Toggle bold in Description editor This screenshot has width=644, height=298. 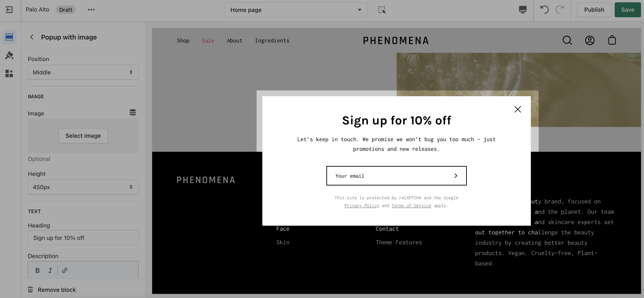coord(37,270)
